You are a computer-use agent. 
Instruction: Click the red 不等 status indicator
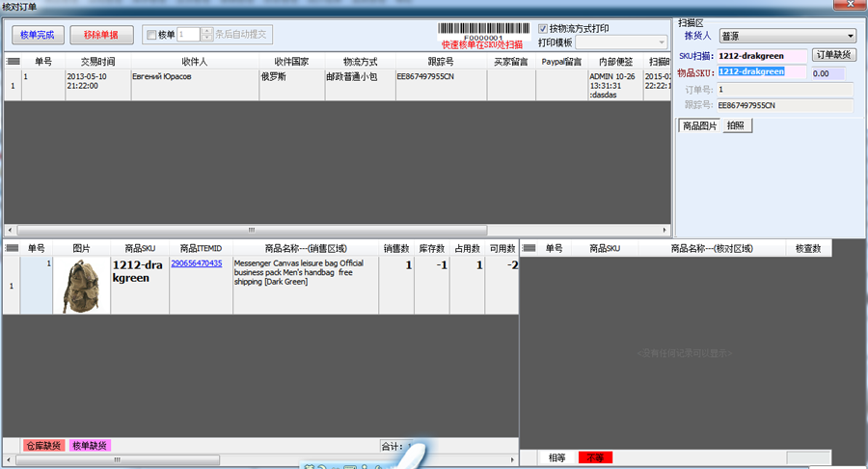pyautogui.click(x=596, y=457)
